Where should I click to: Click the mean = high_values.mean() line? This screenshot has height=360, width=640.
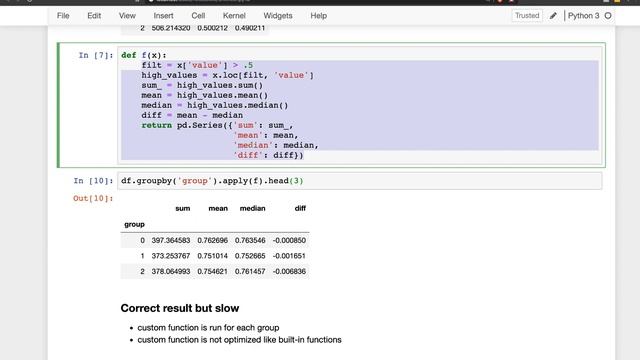pos(204,95)
